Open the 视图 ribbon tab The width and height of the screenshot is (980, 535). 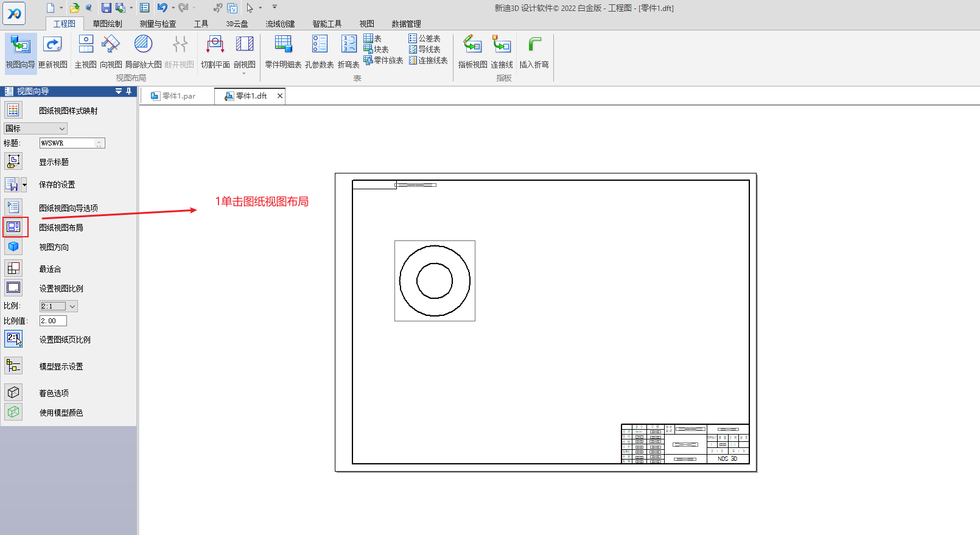point(366,24)
